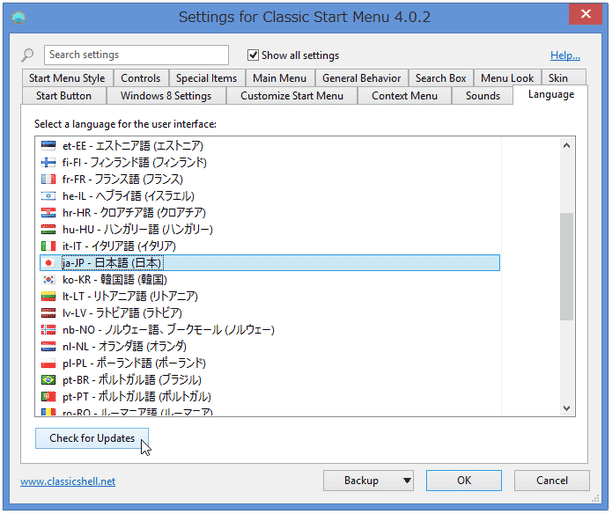The height and width of the screenshot is (514, 612).
Task: Choose the pt-BR language entry
Action: tap(270, 380)
